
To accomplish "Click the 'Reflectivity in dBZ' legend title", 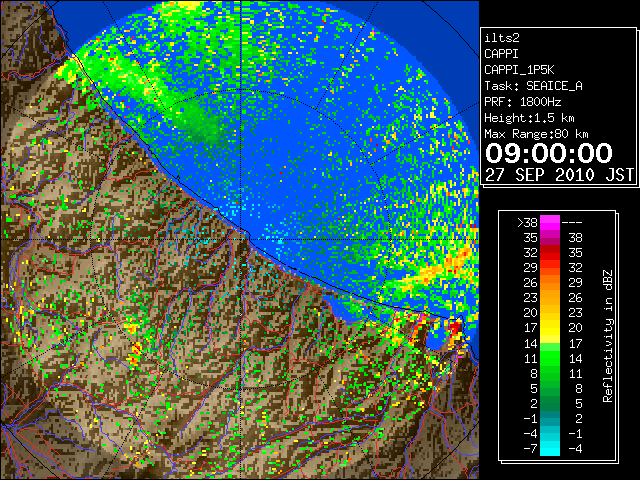I will click(608, 336).
